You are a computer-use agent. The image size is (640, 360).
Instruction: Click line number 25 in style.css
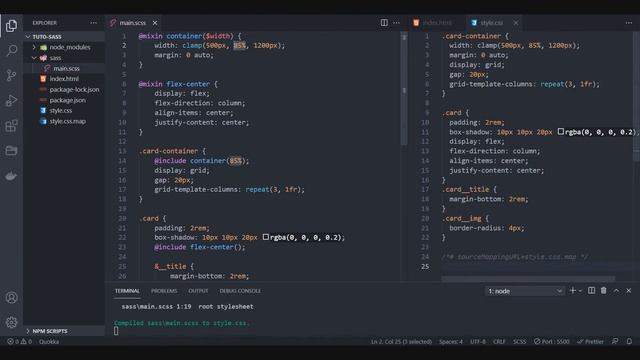(x=425, y=267)
